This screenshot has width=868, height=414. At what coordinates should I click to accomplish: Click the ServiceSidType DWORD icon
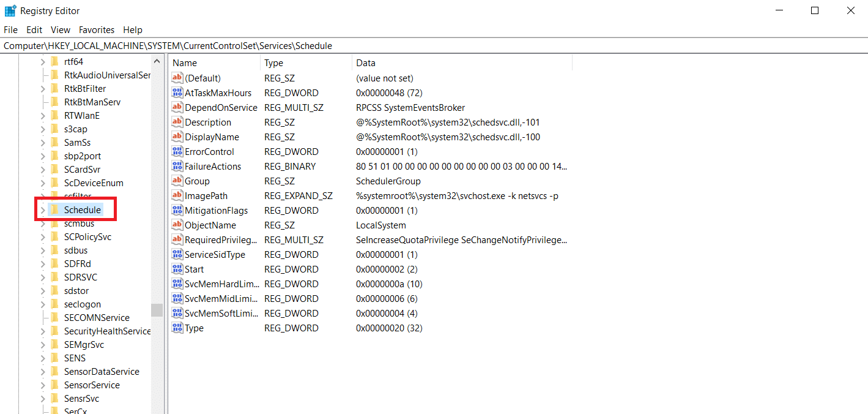177,255
